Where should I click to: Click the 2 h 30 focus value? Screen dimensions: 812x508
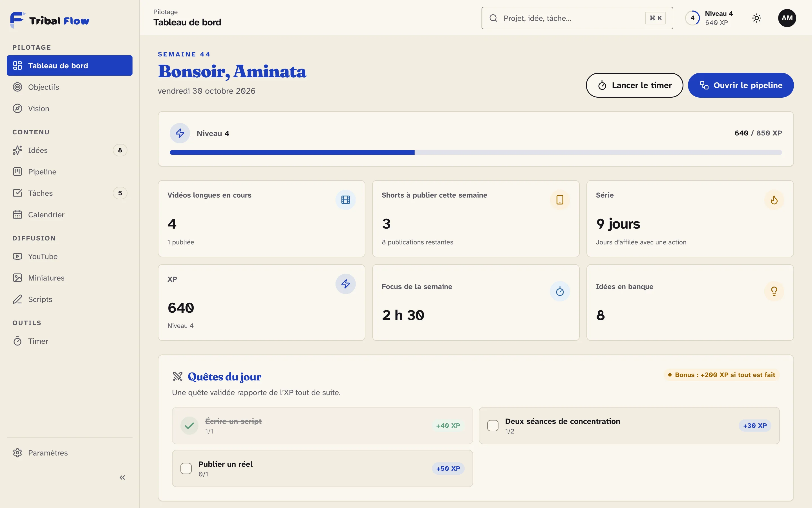coord(403,315)
